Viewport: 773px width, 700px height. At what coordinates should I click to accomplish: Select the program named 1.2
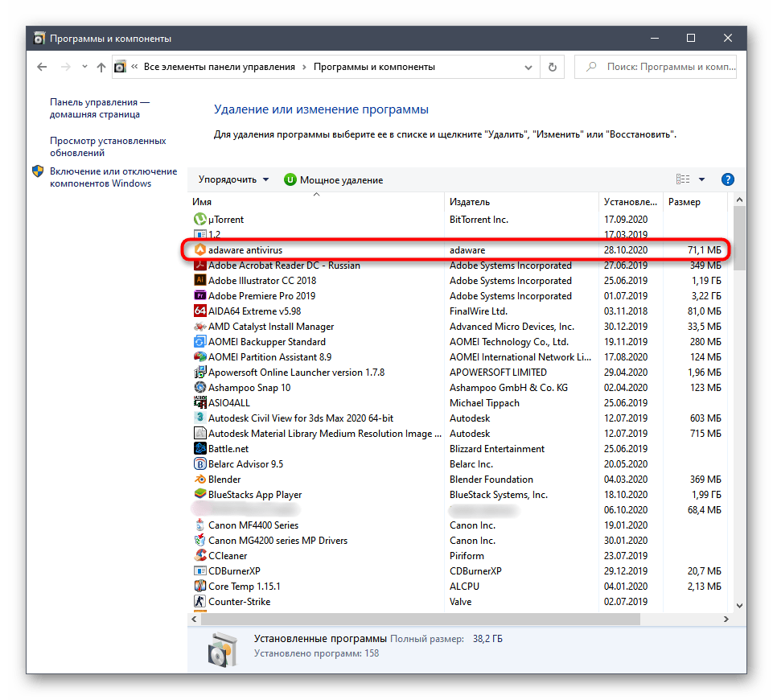pos(457,235)
